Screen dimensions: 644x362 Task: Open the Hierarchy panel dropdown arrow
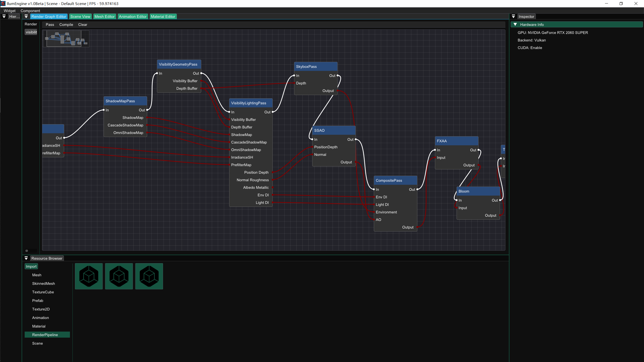coord(4,16)
